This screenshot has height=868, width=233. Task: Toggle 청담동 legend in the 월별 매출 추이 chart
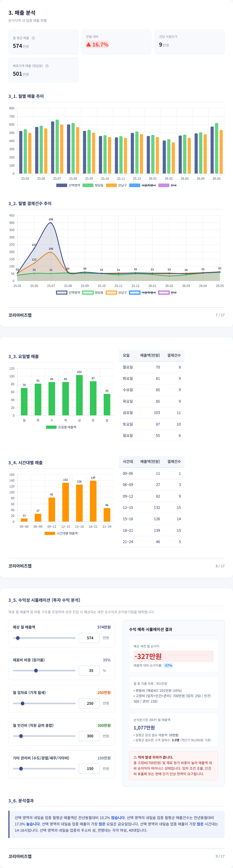pyautogui.click(x=93, y=185)
